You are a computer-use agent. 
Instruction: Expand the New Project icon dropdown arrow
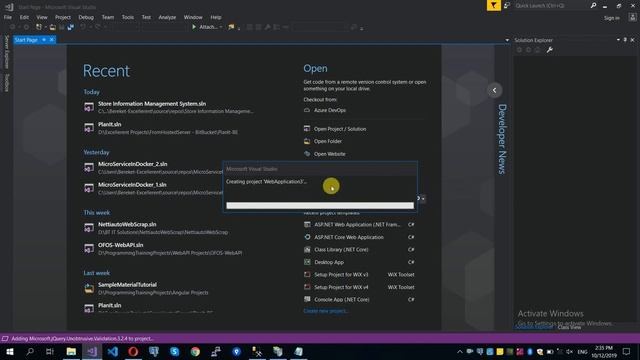[x=45, y=27]
